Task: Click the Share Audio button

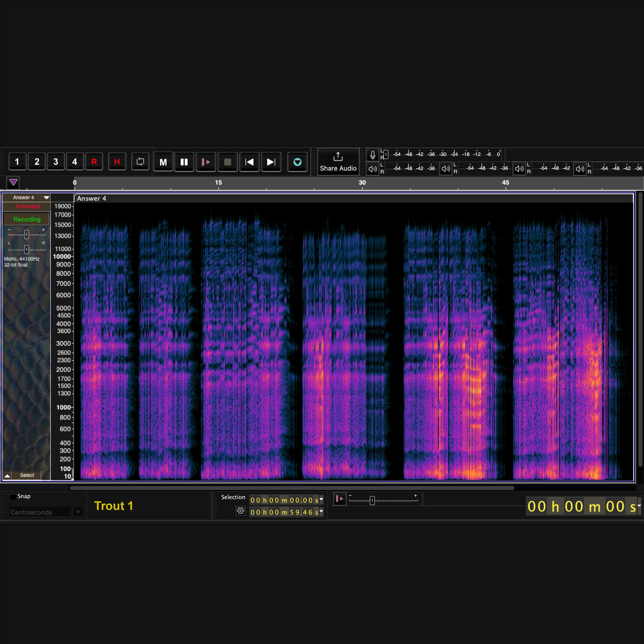Action: point(338,162)
